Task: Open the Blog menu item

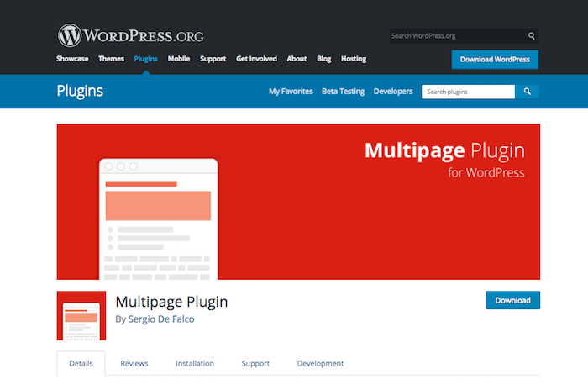Action: (324, 59)
